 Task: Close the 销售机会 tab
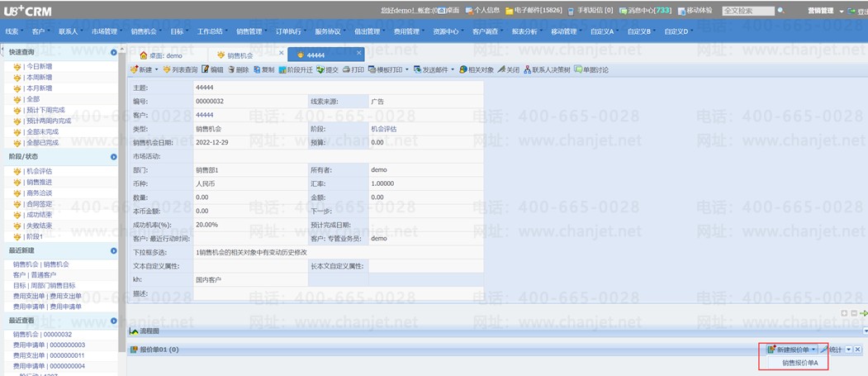click(x=282, y=53)
